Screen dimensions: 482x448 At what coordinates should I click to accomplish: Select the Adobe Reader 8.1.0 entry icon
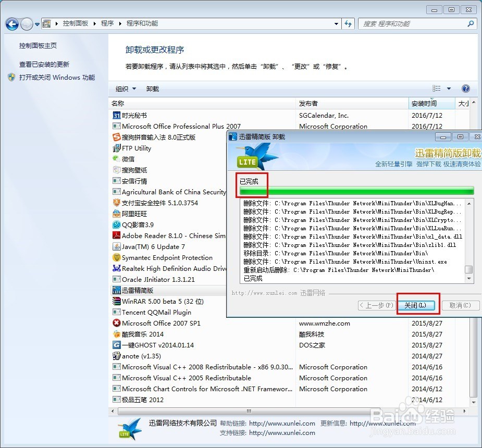(x=116, y=235)
